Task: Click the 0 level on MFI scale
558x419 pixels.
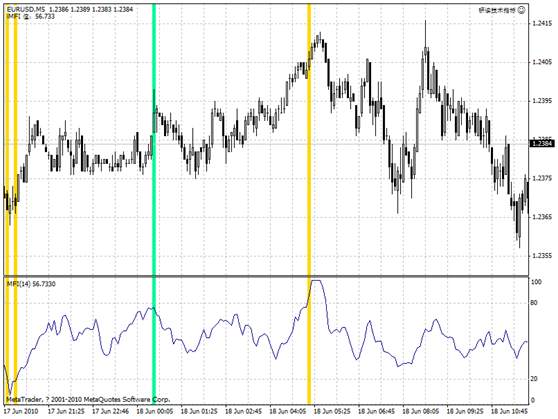Action: pos(533,400)
